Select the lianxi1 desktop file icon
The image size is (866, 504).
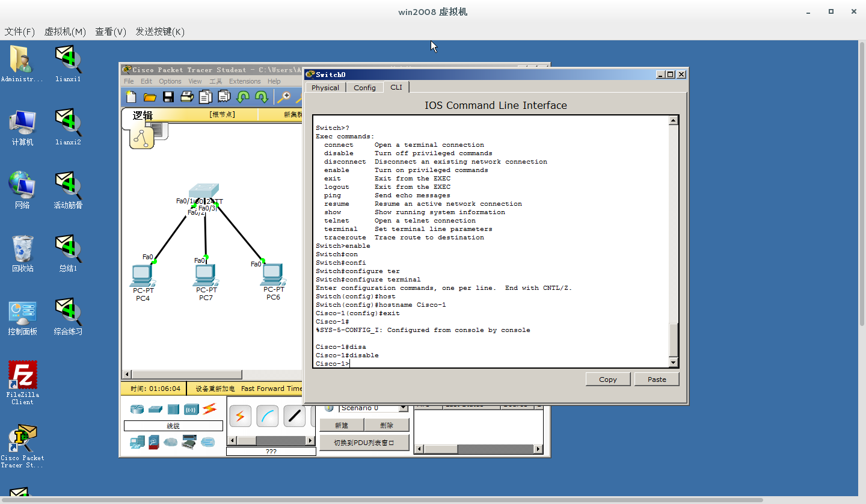click(68, 64)
